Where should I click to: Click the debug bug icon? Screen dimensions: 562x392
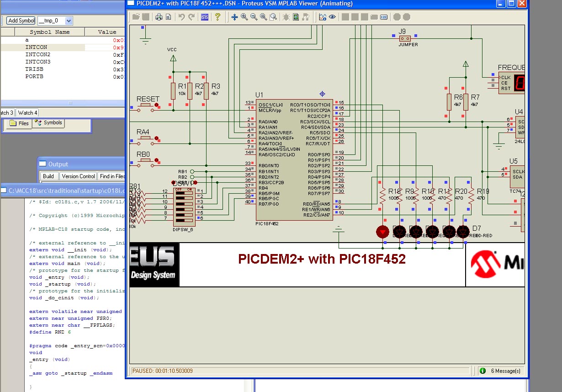coord(286,17)
